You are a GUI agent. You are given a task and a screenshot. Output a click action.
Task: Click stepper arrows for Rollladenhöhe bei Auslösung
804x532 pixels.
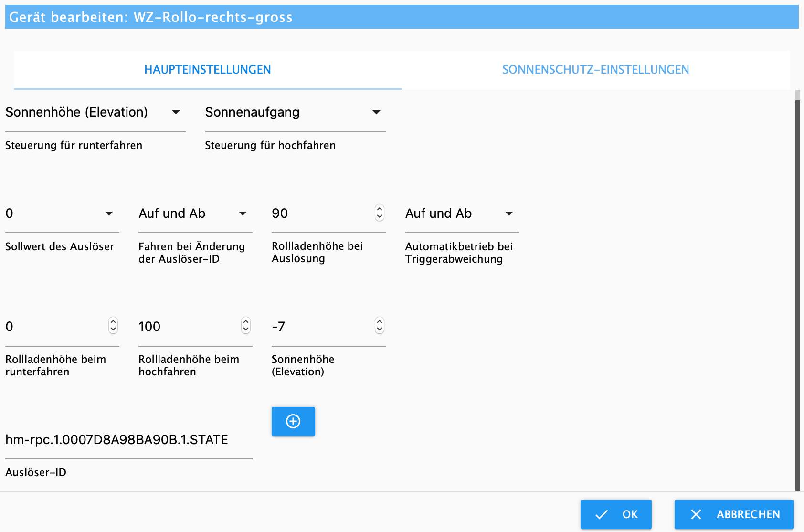pyautogui.click(x=380, y=213)
